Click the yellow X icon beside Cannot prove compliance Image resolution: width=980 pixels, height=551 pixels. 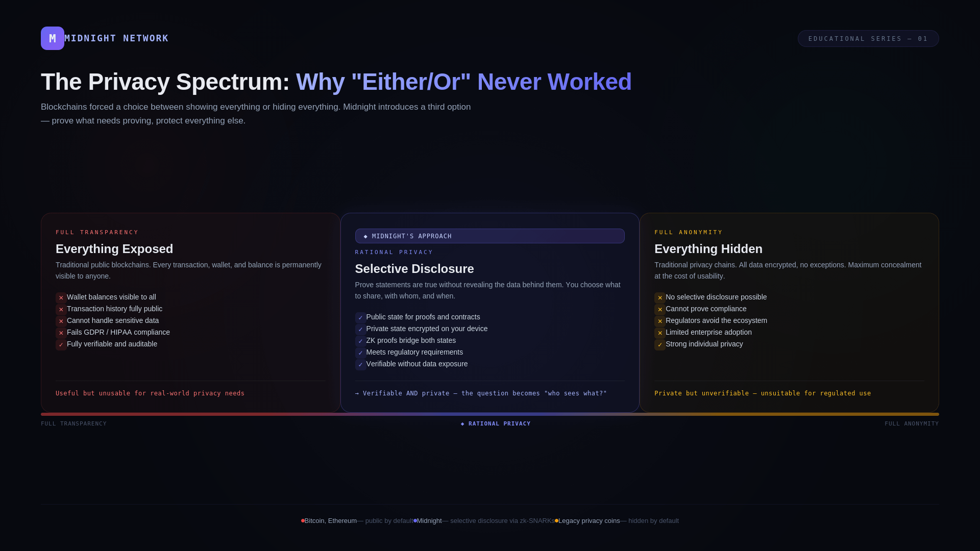click(x=659, y=309)
